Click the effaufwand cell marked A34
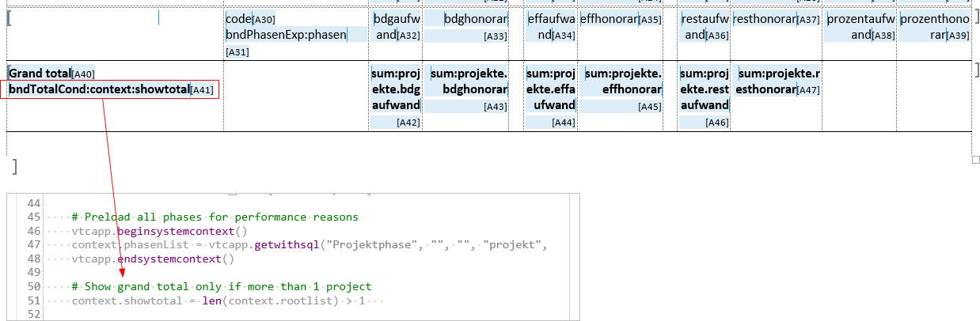 pyautogui.click(x=551, y=26)
